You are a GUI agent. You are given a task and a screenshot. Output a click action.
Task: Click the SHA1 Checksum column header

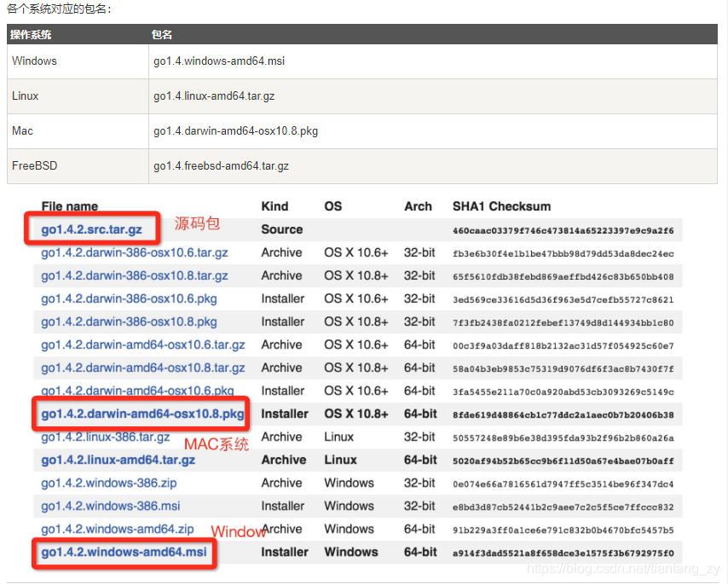coord(501,206)
